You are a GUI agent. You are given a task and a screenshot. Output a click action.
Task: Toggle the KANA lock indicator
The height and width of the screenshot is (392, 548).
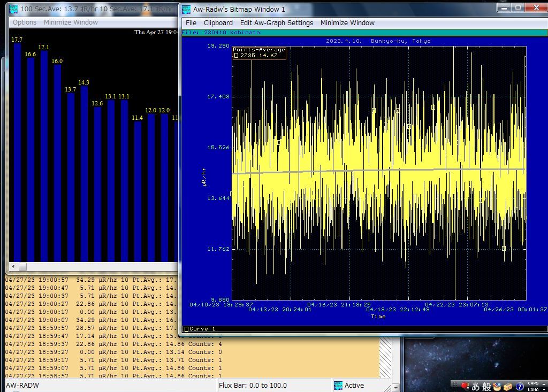(533, 389)
